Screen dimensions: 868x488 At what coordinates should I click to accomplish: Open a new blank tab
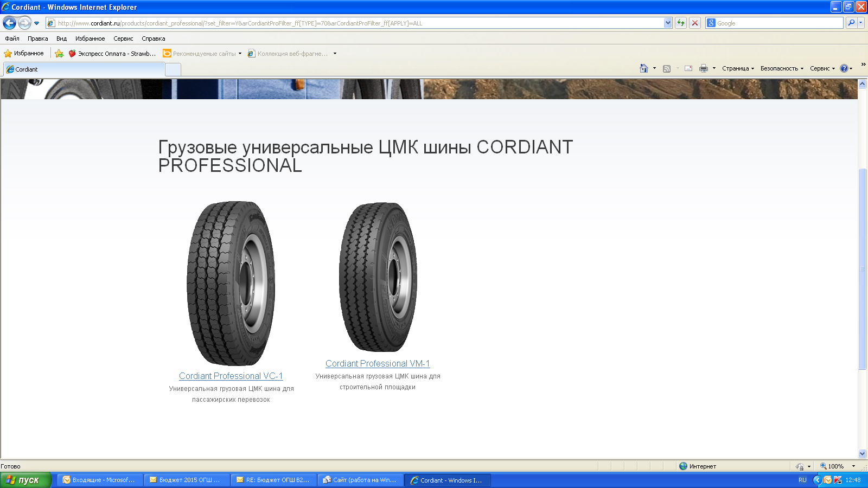click(173, 70)
